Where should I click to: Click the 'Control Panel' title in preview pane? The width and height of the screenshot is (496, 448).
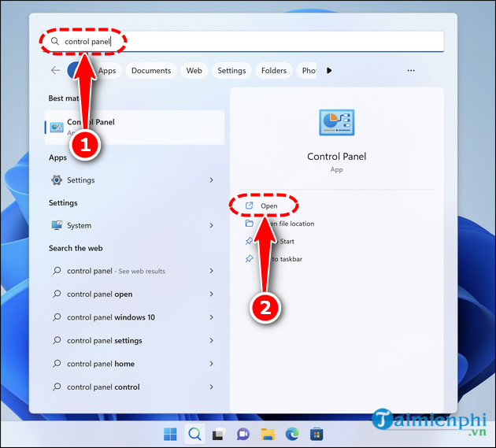[337, 157]
